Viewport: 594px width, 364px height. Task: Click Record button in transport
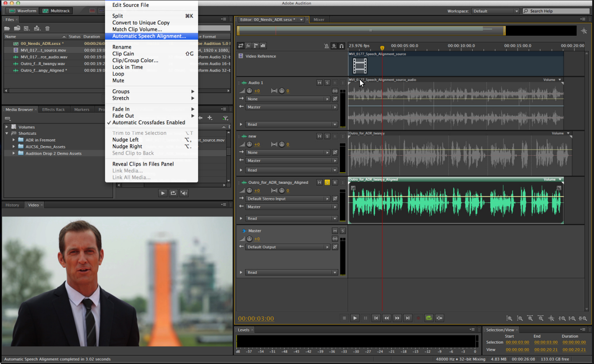418,318
